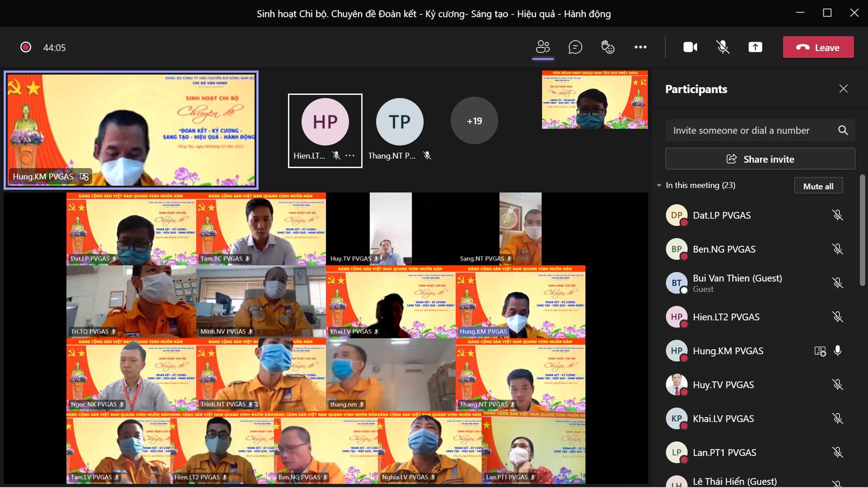868x488 pixels.
Task: Open Hien.LT tile more options ellipsis
Action: coord(350,156)
